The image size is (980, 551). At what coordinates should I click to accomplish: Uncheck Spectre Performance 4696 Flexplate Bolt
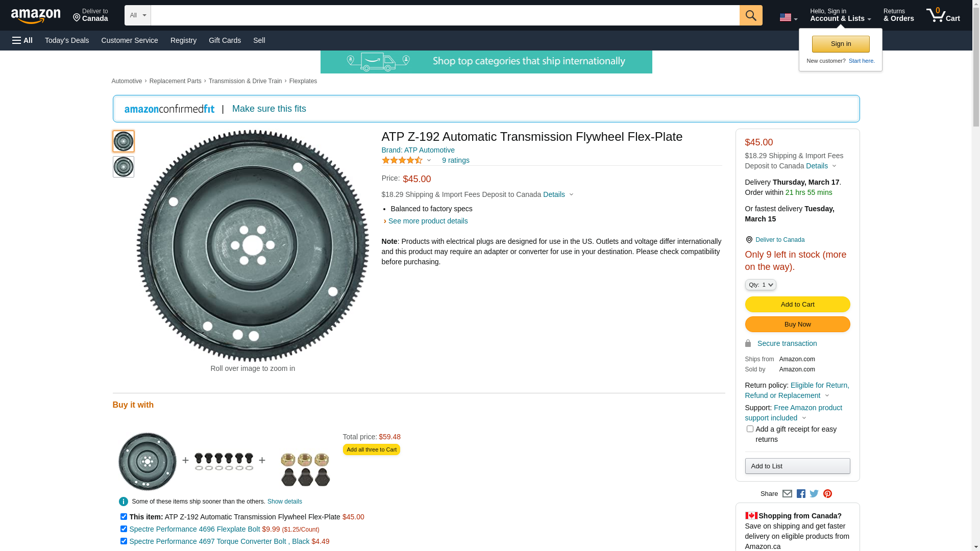tap(124, 529)
